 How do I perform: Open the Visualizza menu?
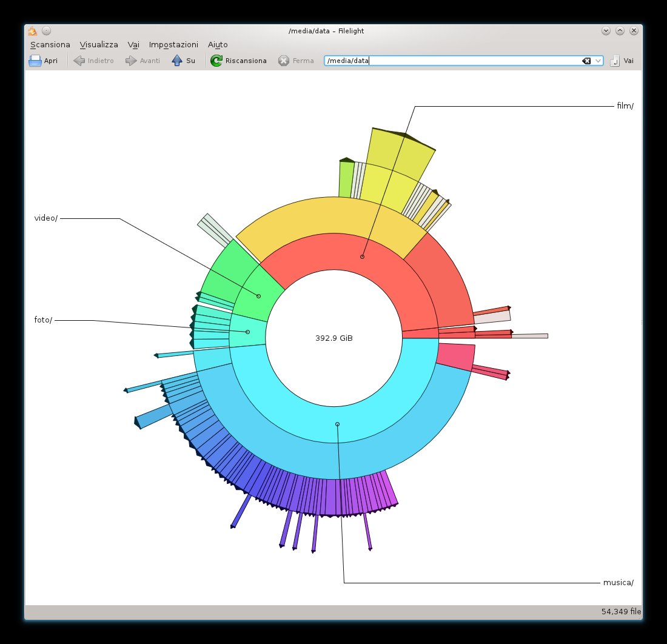pyautogui.click(x=99, y=45)
